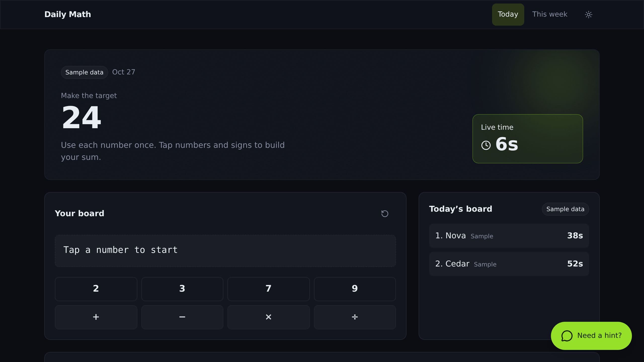Tap the minus sign operator
The image size is (644, 362).
click(x=182, y=317)
